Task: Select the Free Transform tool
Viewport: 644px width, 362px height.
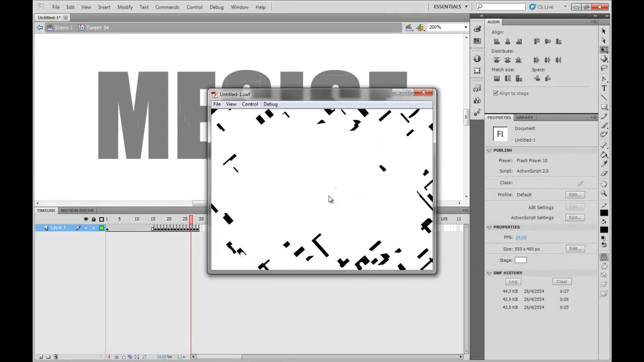Action: pos(604,50)
